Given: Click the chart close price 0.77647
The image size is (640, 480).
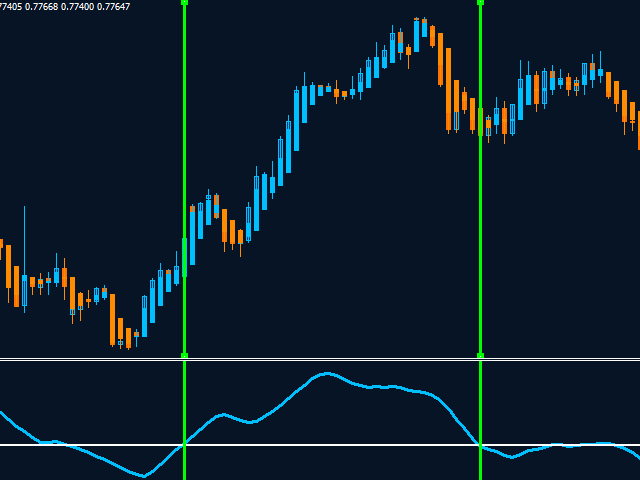Looking at the screenshot, I should [x=113, y=7].
